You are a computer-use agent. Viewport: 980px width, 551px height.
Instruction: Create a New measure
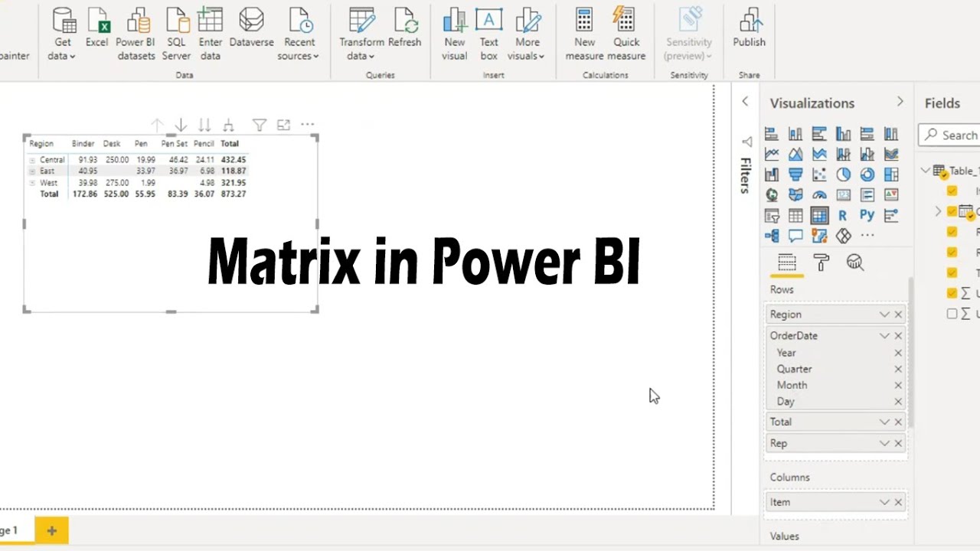point(584,34)
